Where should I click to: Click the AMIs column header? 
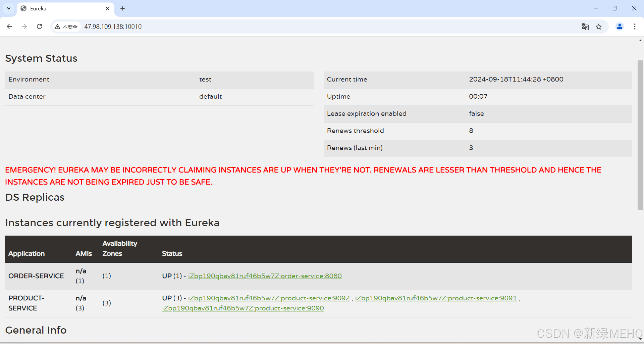click(x=84, y=253)
